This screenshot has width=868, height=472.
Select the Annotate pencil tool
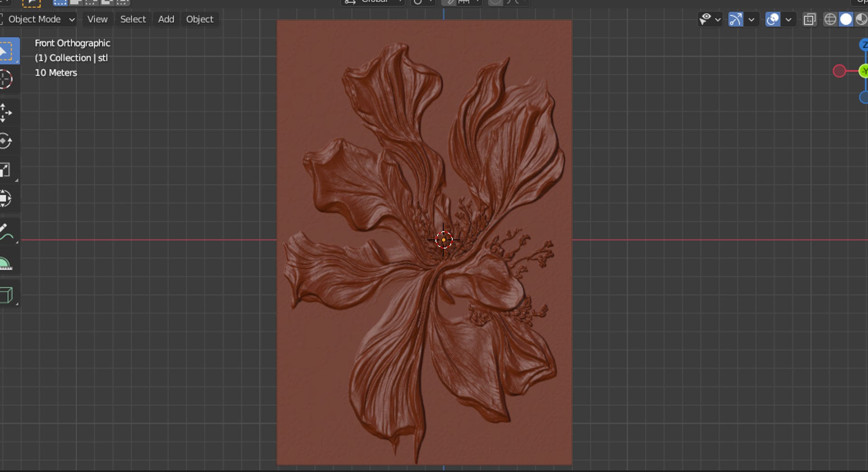point(6,232)
